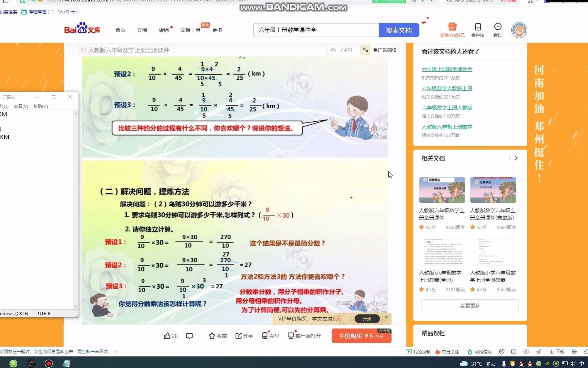This screenshot has height=368, width=588.
Task: Click the heart-pulse health icon in status bar
Action: pyautogui.click(x=526, y=352)
